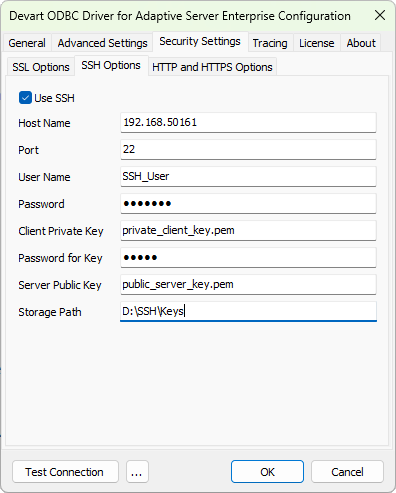The width and height of the screenshot is (396, 493).
Task: Switch to the General tab
Action: click(x=27, y=43)
